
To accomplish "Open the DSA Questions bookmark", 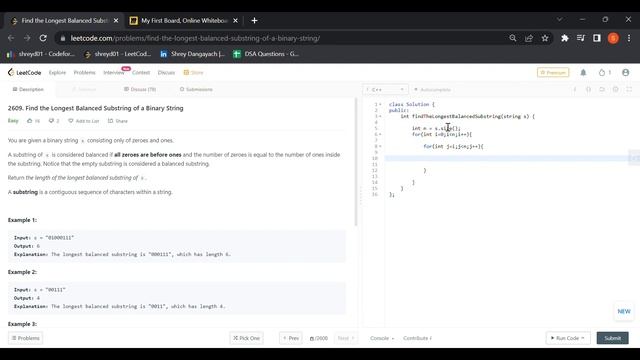I will (266, 54).
